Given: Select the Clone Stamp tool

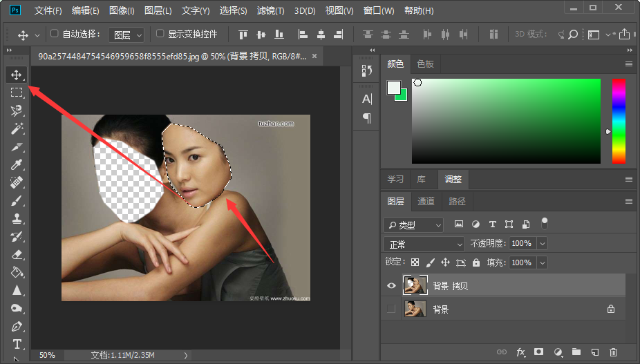Looking at the screenshot, I should [17, 218].
